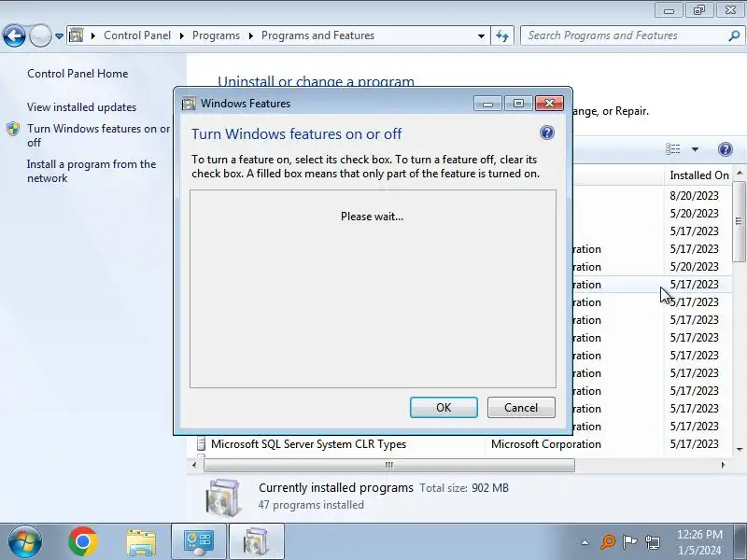Select Control Panel in the breadcrumb path
This screenshot has height=560, width=747.
[x=137, y=35]
